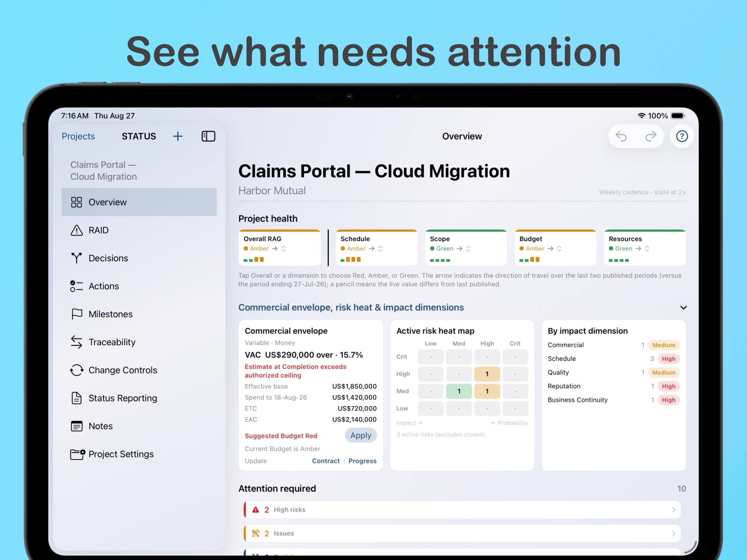This screenshot has width=747, height=560.
Task: Open the Overall RAG status picker
Action: click(x=280, y=248)
